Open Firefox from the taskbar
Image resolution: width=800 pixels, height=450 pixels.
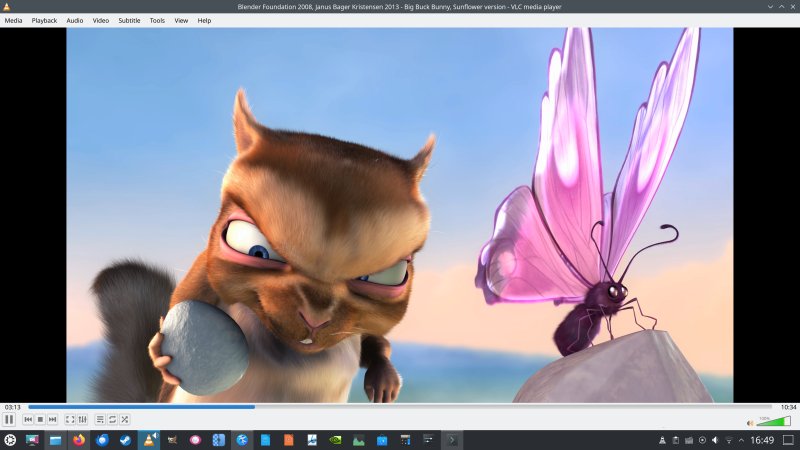(79, 440)
